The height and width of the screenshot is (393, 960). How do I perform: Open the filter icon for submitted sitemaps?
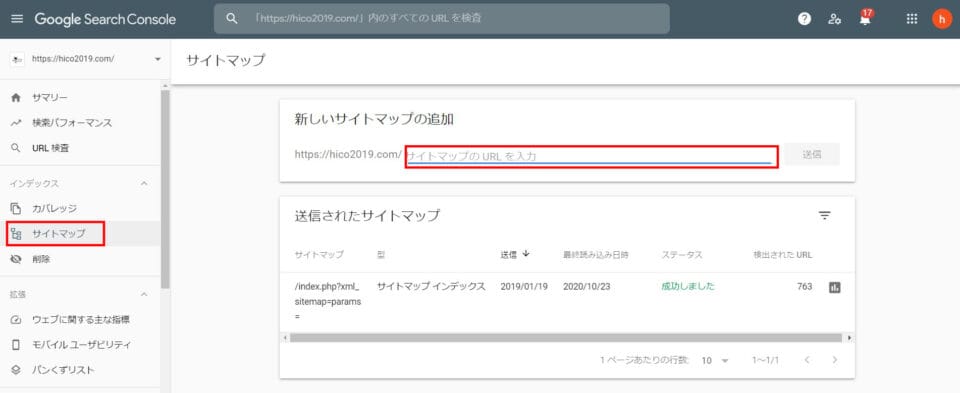pyautogui.click(x=825, y=215)
